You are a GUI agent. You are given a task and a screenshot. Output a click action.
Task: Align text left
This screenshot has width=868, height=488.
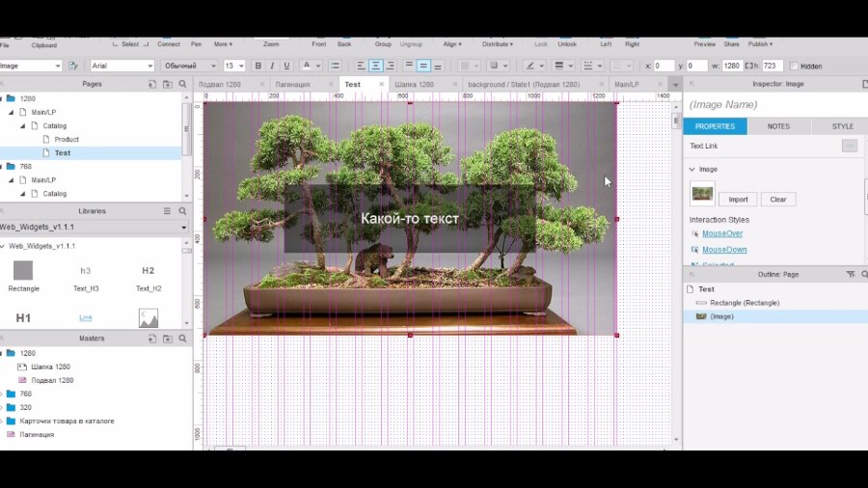tap(361, 66)
